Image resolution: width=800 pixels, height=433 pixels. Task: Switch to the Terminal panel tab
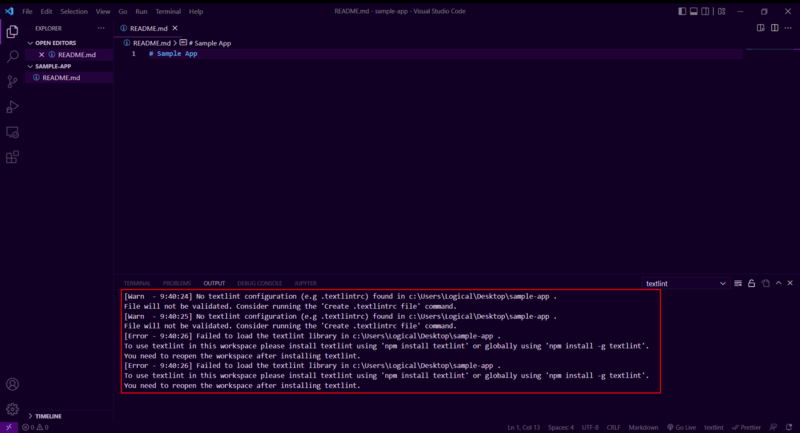(x=137, y=283)
